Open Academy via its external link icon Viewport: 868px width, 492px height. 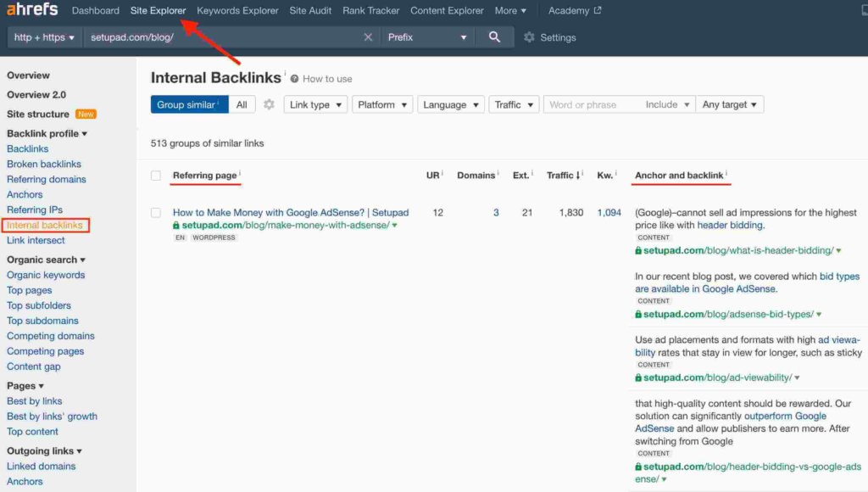(599, 11)
